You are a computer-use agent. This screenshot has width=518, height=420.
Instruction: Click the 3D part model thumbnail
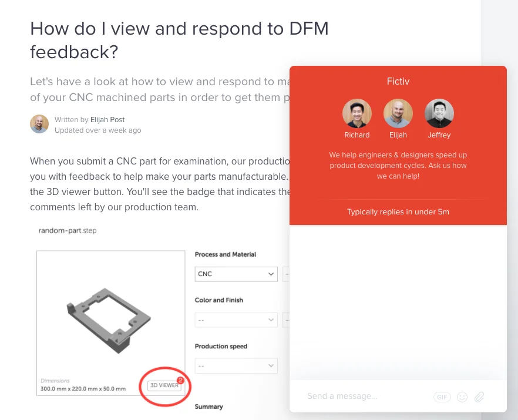click(x=109, y=320)
